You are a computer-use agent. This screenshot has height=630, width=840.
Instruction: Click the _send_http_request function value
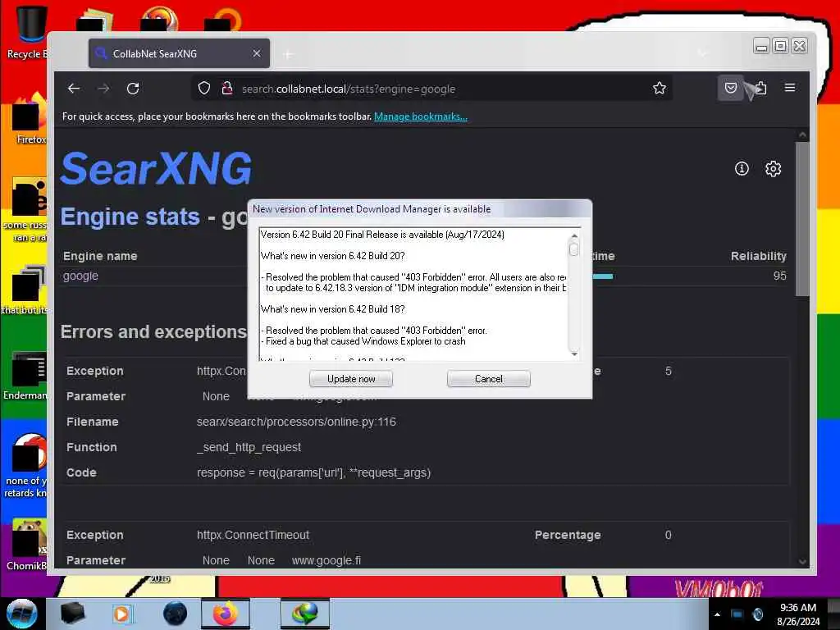pyautogui.click(x=249, y=447)
